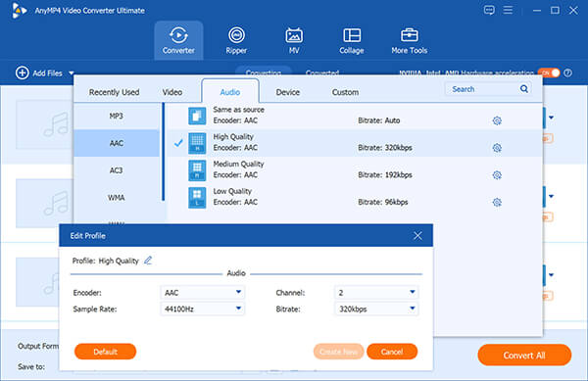Image resolution: width=588 pixels, height=381 pixels.
Task: Close the Edit Profile dialog
Action: pyautogui.click(x=417, y=236)
